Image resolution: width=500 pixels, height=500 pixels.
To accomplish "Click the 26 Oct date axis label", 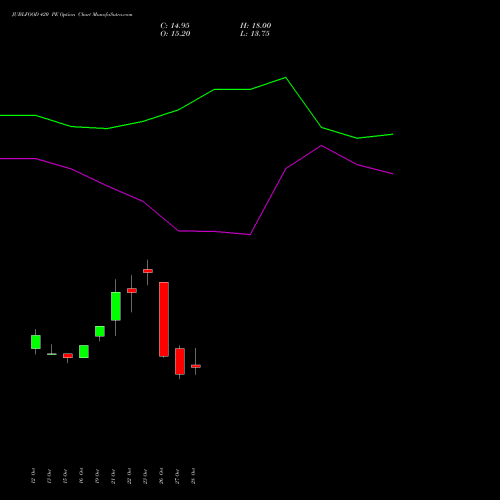I will click(161, 476).
